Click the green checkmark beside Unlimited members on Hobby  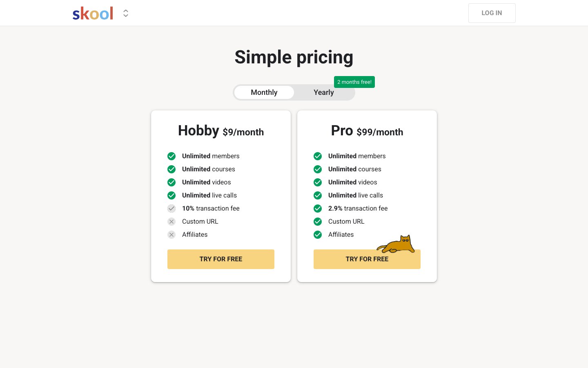click(171, 156)
